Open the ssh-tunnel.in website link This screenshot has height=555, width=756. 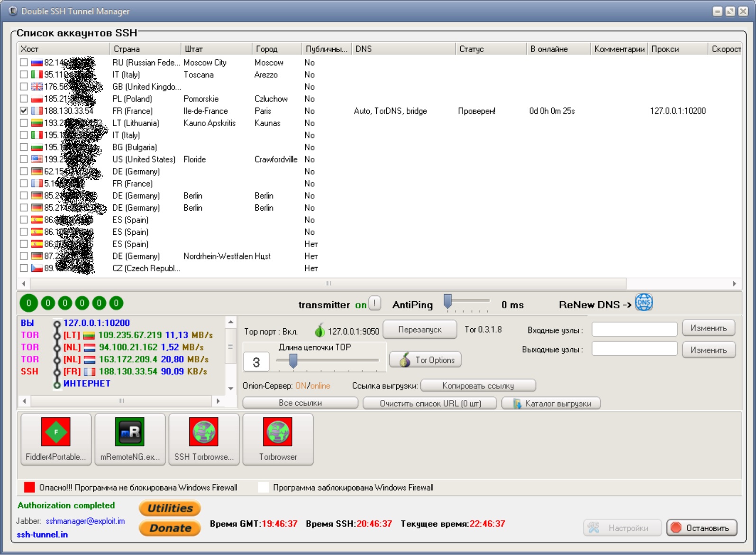(x=42, y=535)
